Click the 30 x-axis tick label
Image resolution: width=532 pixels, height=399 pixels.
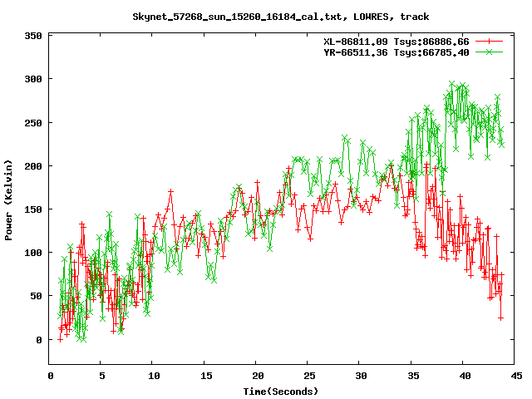click(361, 376)
